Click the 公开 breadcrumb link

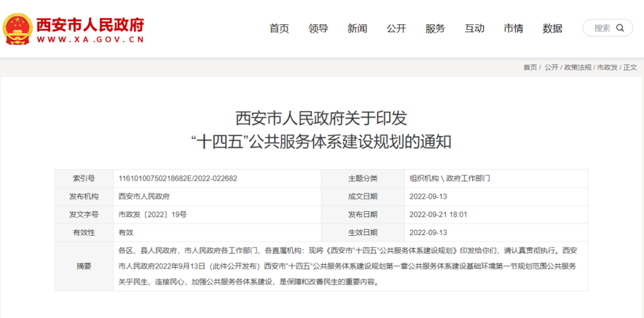click(x=551, y=67)
